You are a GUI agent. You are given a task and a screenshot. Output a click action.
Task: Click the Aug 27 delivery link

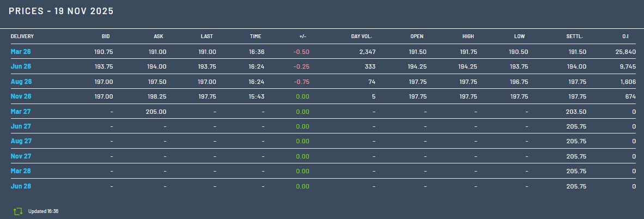coord(21,141)
